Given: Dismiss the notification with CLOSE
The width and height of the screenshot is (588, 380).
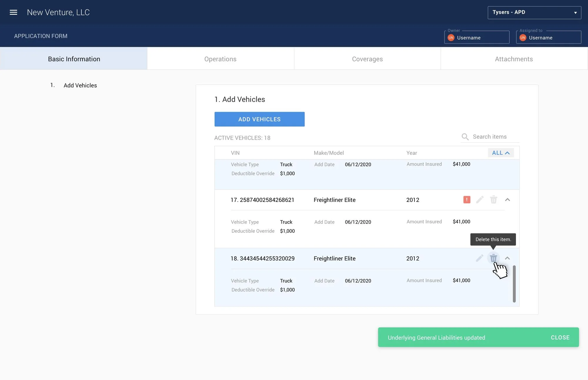Looking at the screenshot, I should (x=560, y=337).
